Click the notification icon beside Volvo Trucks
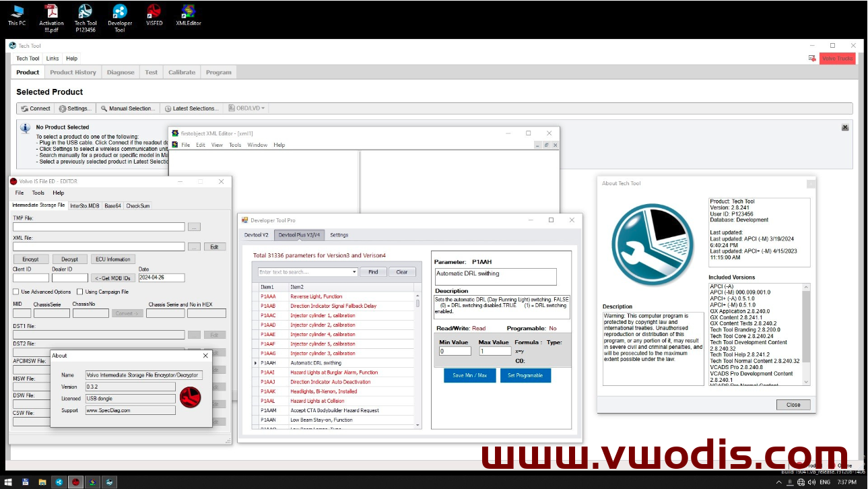868x489 pixels. (x=812, y=59)
